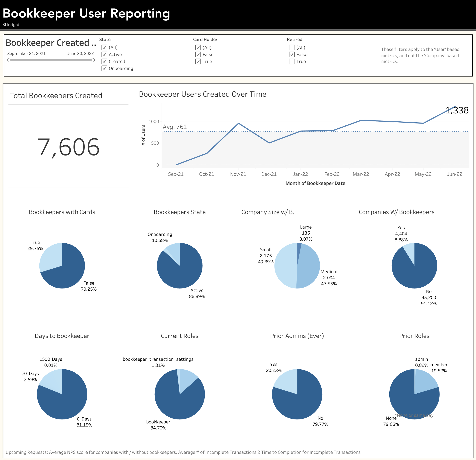Uncheck the Onboarding state checkbox

coord(104,68)
